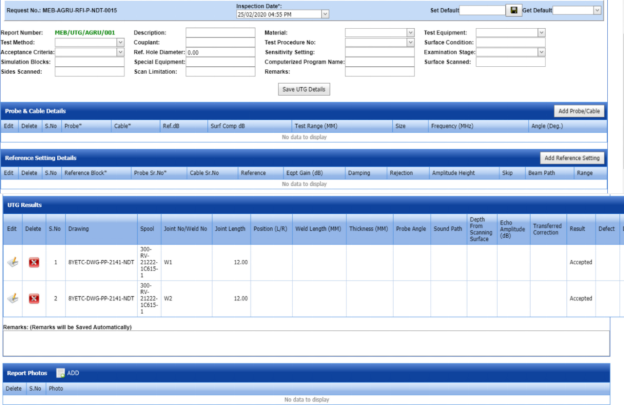Open the Test Method dropdown
The image size is (624, 405).
(x=120, y=42)
